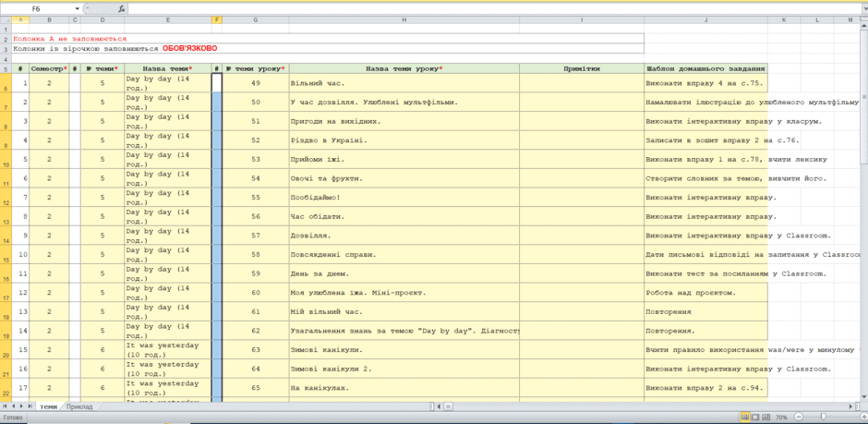Click 'Семестр*' header cell
Image resolution: width=868 pixels, height=424 pixels.
[49, 68]
